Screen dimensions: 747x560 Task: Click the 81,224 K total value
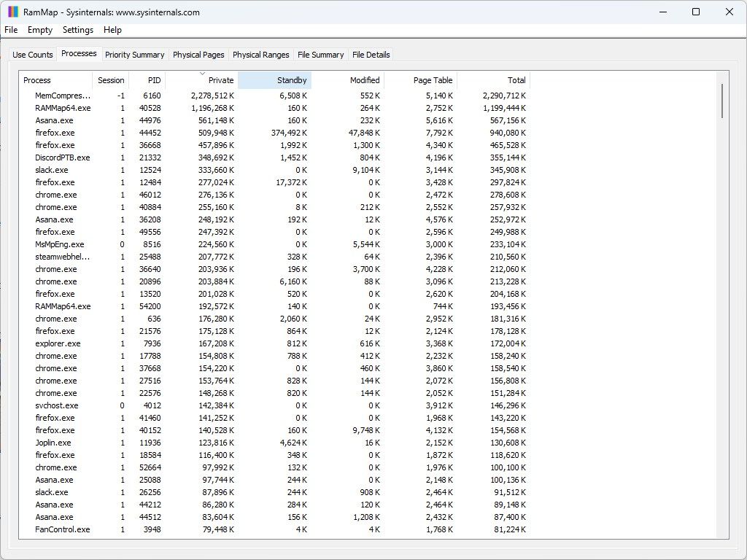[510, 529]
